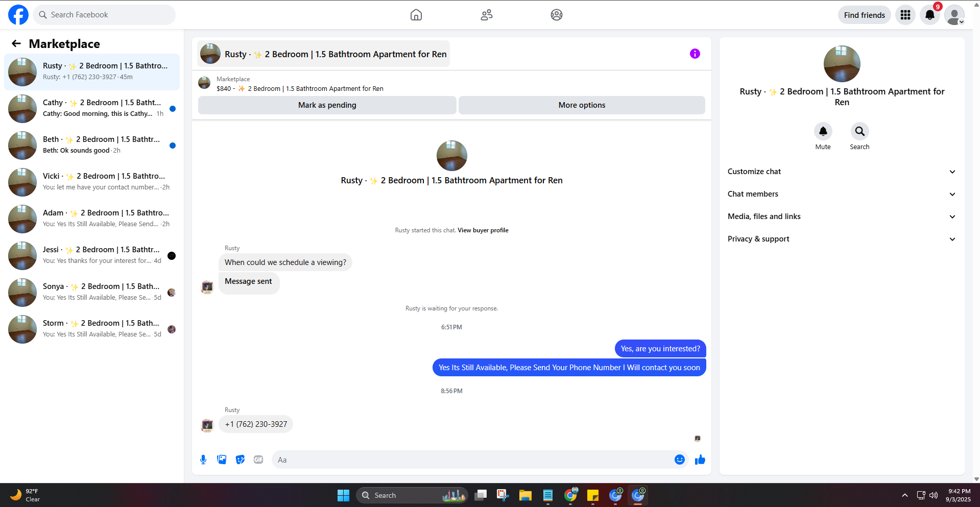This screenshot has width=980, height=507.
Task: Search in conversation using magnifier icon
Action: (x=859, y=131)
